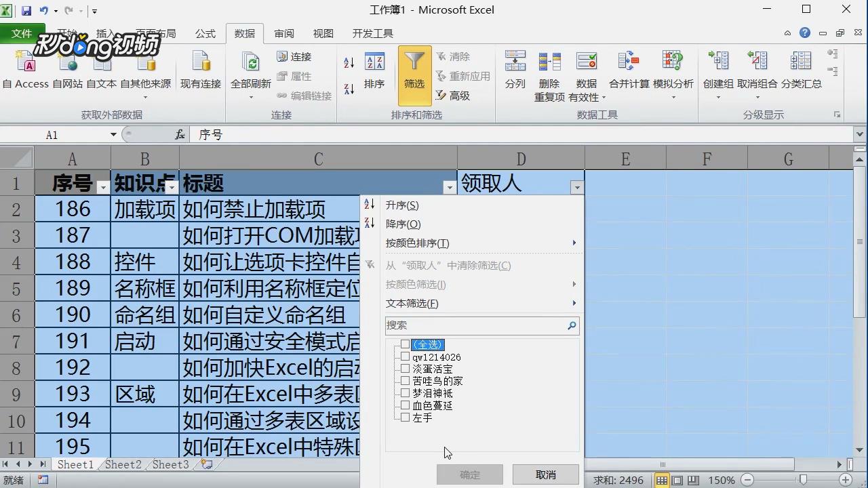Check the 苦哇鸟的家 filter checkbox
The image size is (868, 488).
(405, 381)
